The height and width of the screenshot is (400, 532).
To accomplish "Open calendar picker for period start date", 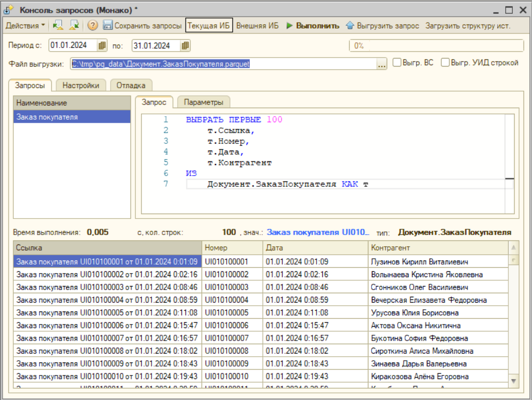I will (x=102, y=46).
